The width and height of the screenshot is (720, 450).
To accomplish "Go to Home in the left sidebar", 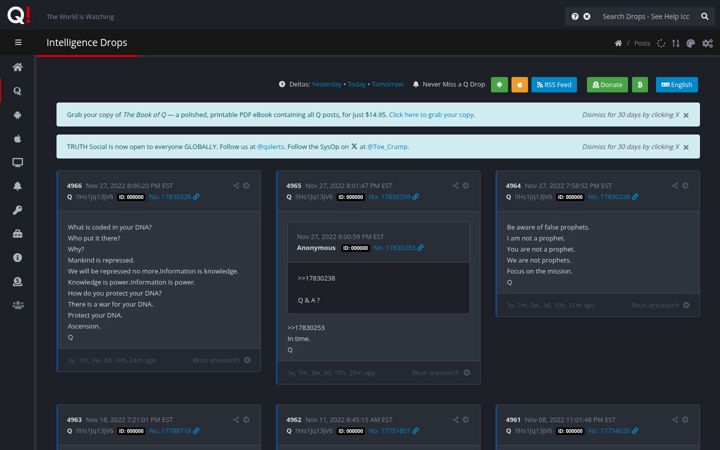I will click(17, 67).
